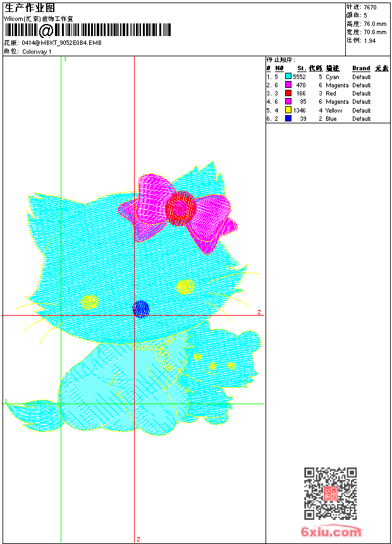Click the file name 0414@MBKT_9052E0B4.EMB
The height and width of the screenshot is (544, 392).
pos(61,42)
